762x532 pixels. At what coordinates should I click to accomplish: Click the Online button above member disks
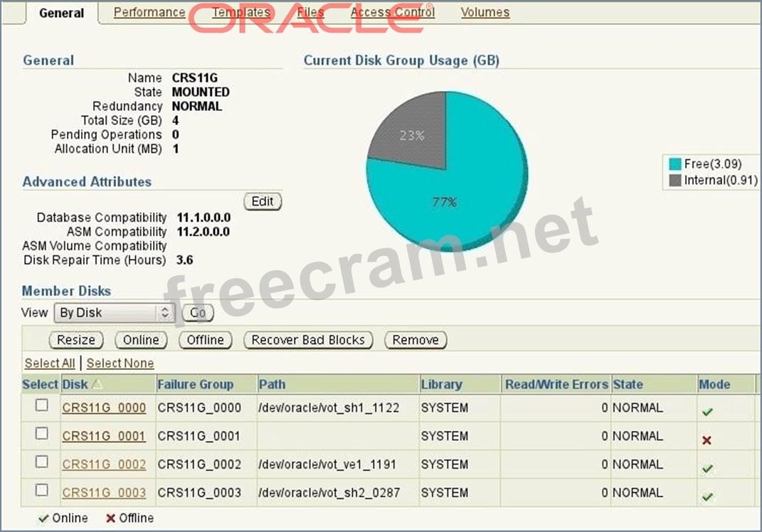click(141, 339)
